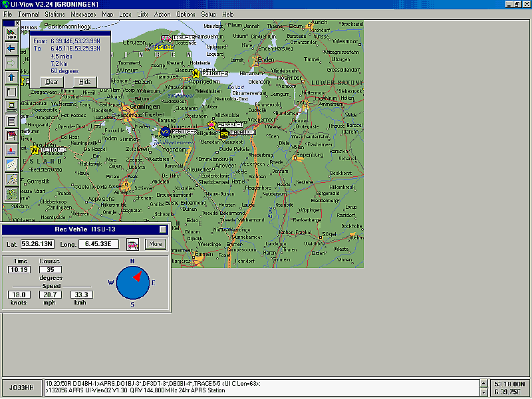
Task: Click Clear in the distance popup
Action: (52, 82)
